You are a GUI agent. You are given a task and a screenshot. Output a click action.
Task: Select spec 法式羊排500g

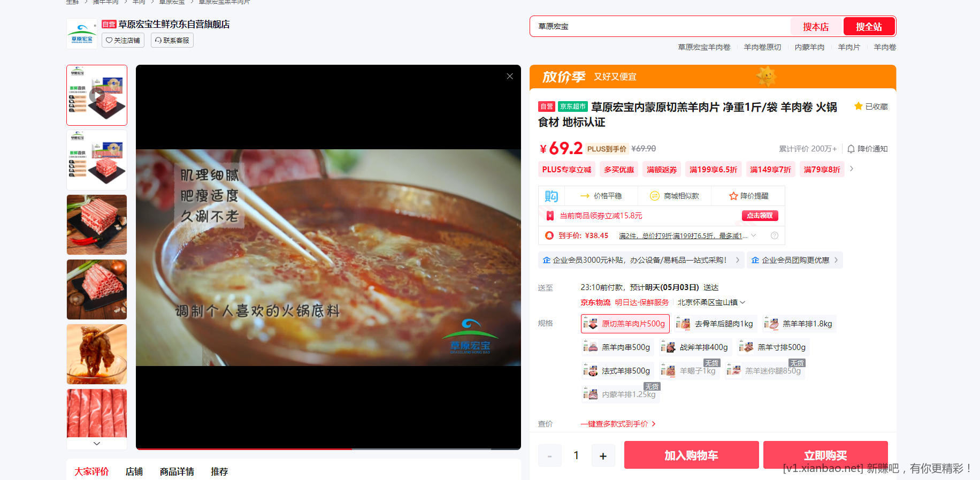618,371
